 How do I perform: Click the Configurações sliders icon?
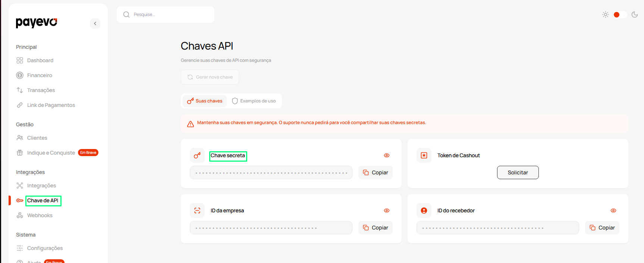(20, 248)
